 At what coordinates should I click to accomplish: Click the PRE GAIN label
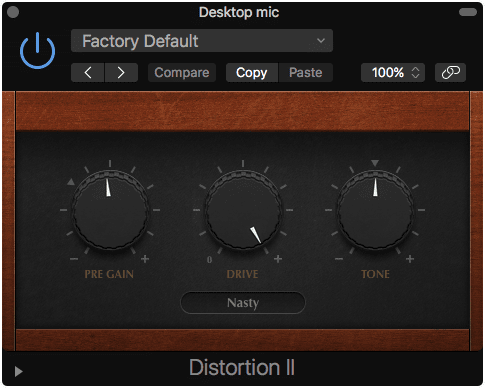pyautogui.click(x=109, y=274)
